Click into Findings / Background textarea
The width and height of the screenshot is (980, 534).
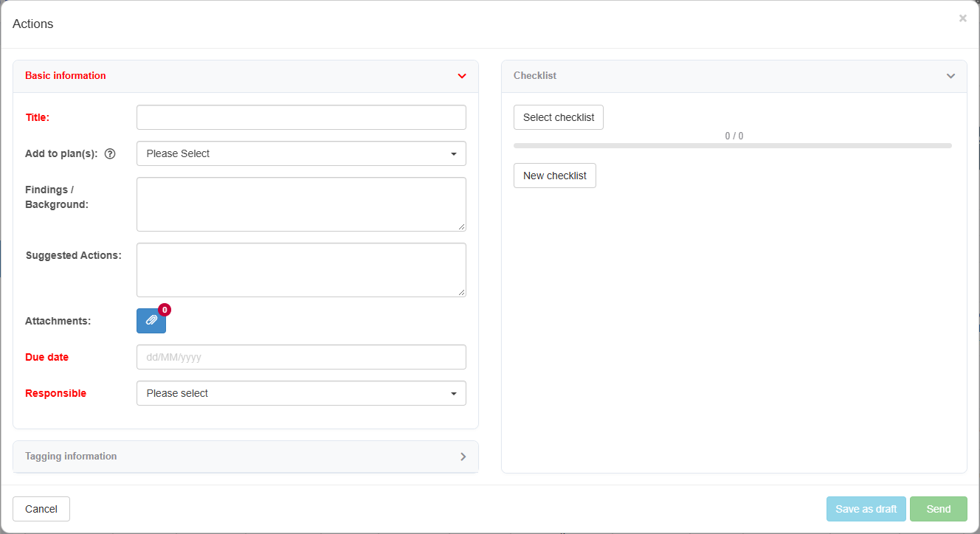coord(301,204)
